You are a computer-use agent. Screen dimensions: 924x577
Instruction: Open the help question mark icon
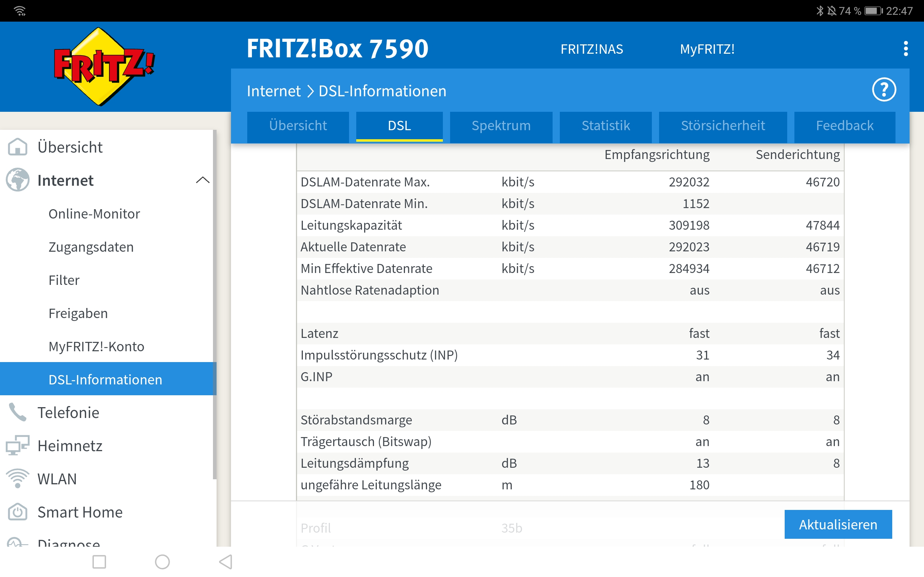[x=884, y=90]
